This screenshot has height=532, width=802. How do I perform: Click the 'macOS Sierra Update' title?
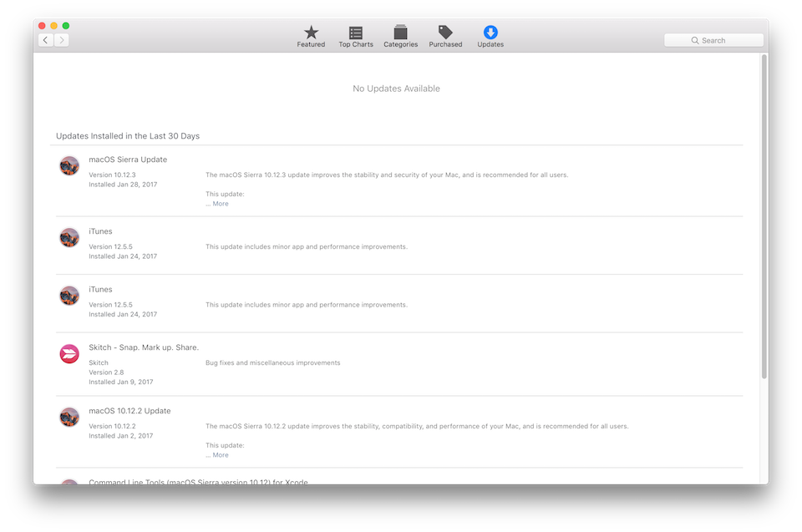(128, 160)
